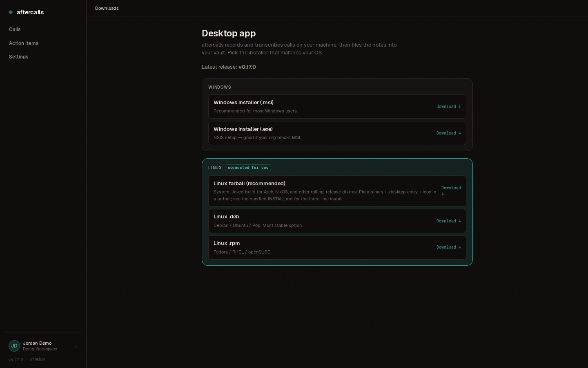Click 'Debian / Ubuntu / Pop' description
Image resolution: width=588 pixels, height=368 pixels.
(x=258, y=226)
